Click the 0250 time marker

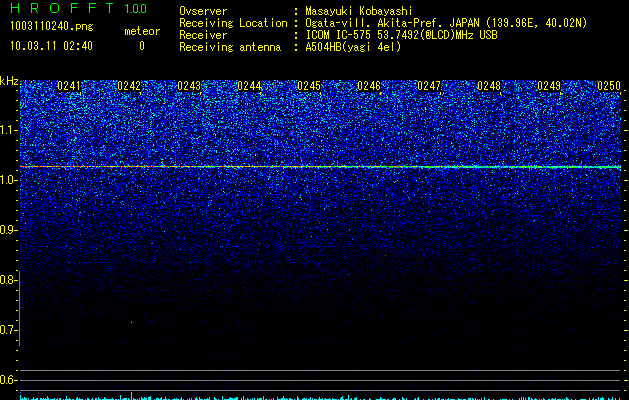[x=609, y=86]
